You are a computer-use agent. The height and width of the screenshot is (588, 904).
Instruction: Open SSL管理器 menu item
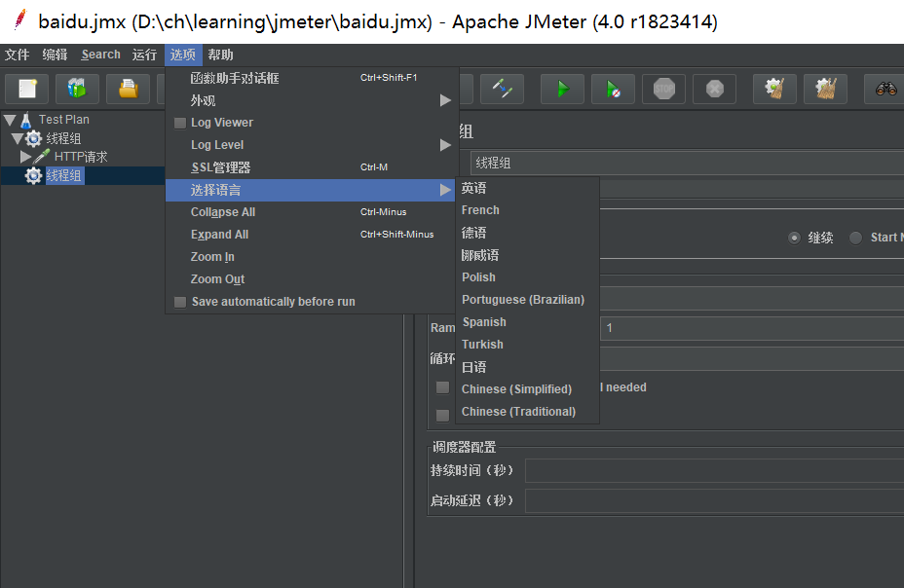click(x=312, y=167)
